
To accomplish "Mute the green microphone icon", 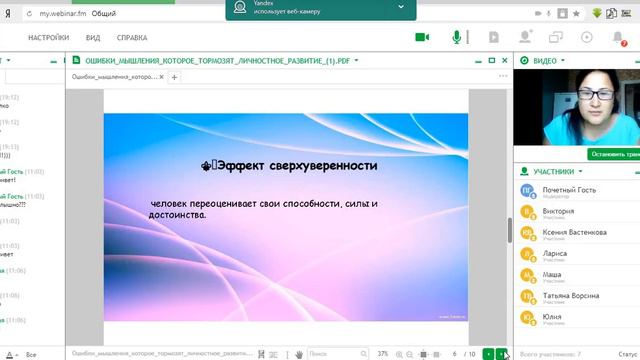I will pyautogui.click(x=457, y=38).
